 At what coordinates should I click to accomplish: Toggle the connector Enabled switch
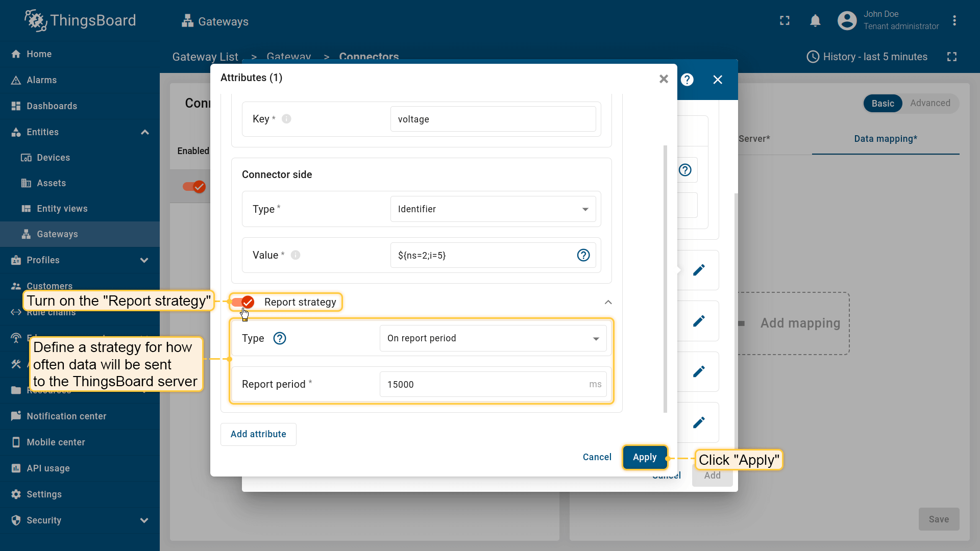(194, 187)
